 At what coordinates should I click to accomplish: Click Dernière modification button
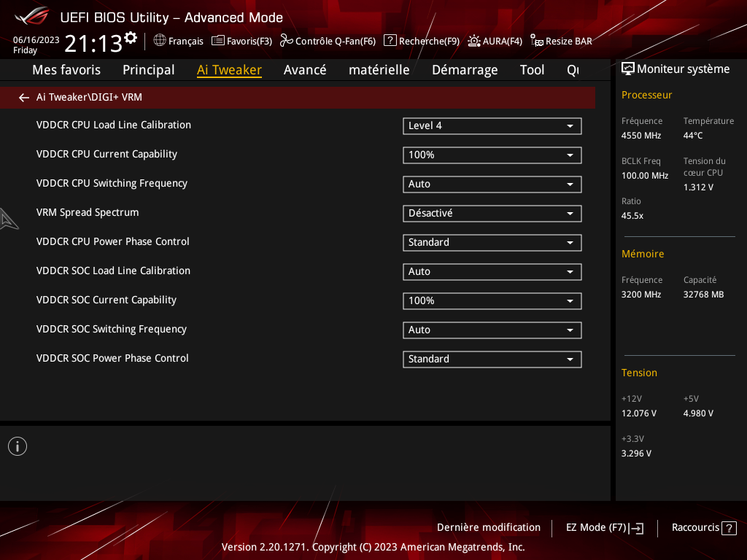489,528
